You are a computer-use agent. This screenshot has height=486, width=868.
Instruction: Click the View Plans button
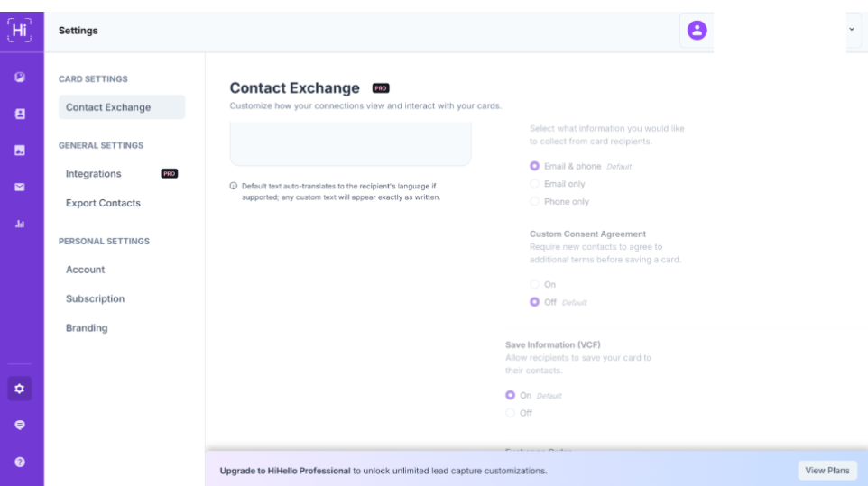(x=826, y=471)
